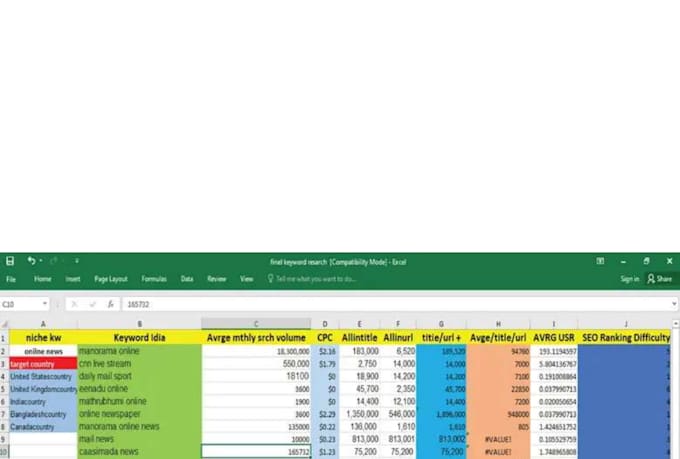Screen dimensions: 680x459
Task: Click the 'niche kw' header cell
Action: point(43,338)
